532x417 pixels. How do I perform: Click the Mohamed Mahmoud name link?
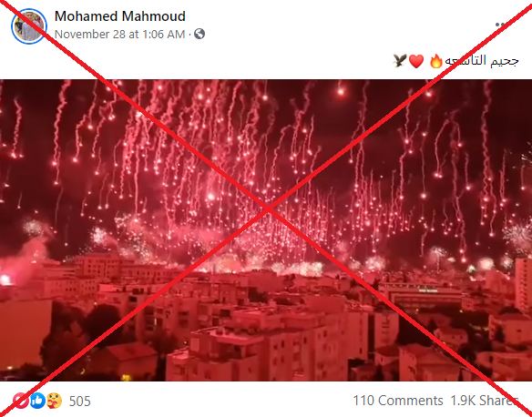pyautogui.click(x=119, y=16)
